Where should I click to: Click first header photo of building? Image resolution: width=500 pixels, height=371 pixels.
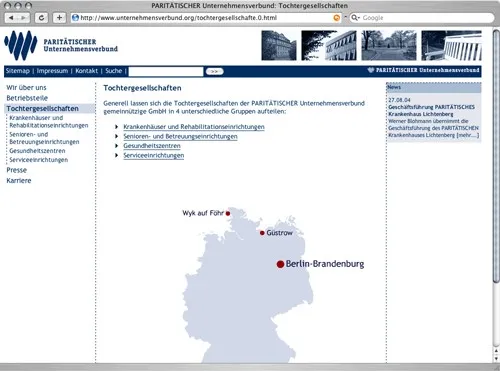[279, 45]
